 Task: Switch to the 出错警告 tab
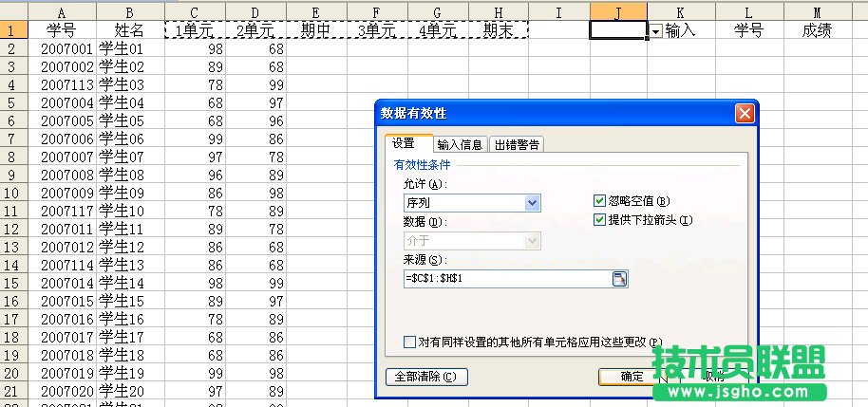click(517, 145)
